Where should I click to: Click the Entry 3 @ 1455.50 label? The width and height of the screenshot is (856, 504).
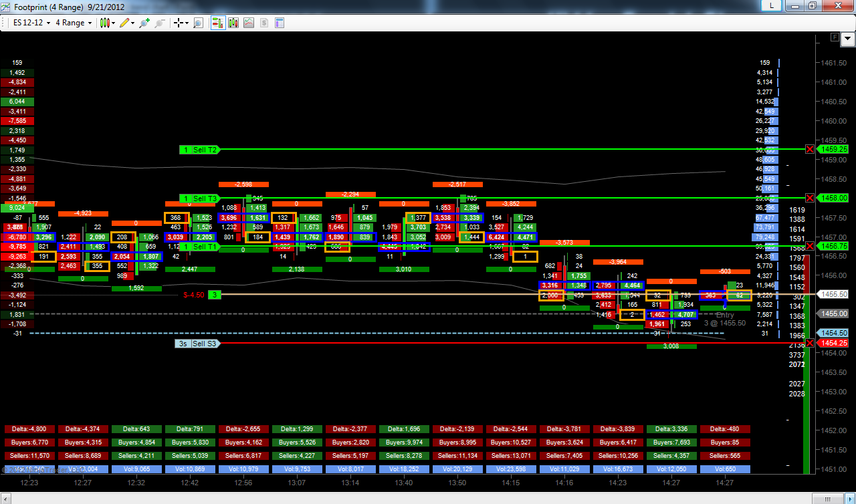coord(725,319)
